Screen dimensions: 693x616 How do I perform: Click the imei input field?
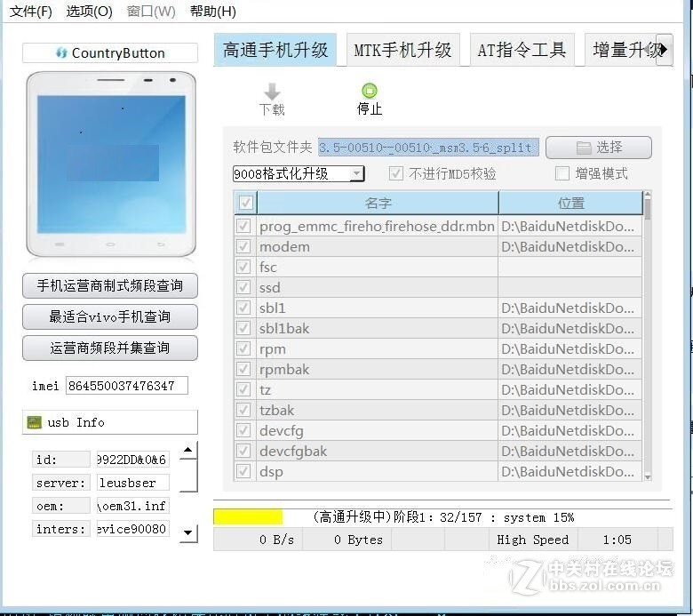click(x=127, y=386)
